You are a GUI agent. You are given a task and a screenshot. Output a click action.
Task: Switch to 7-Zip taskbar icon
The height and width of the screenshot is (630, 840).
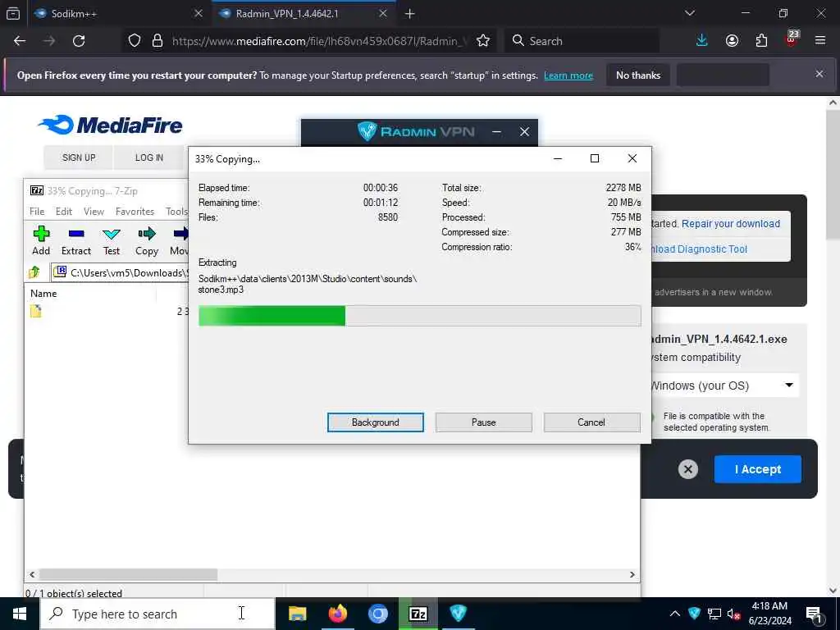[x=418, y=614]
